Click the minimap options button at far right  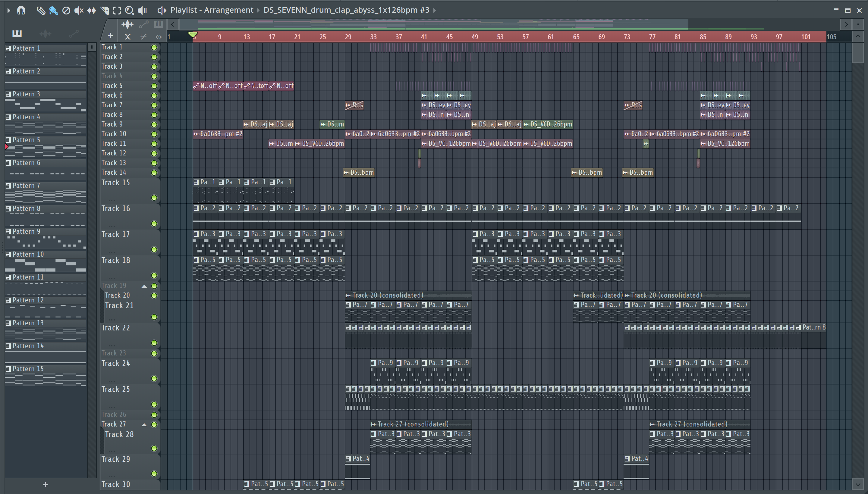click(x=858, y=24)
